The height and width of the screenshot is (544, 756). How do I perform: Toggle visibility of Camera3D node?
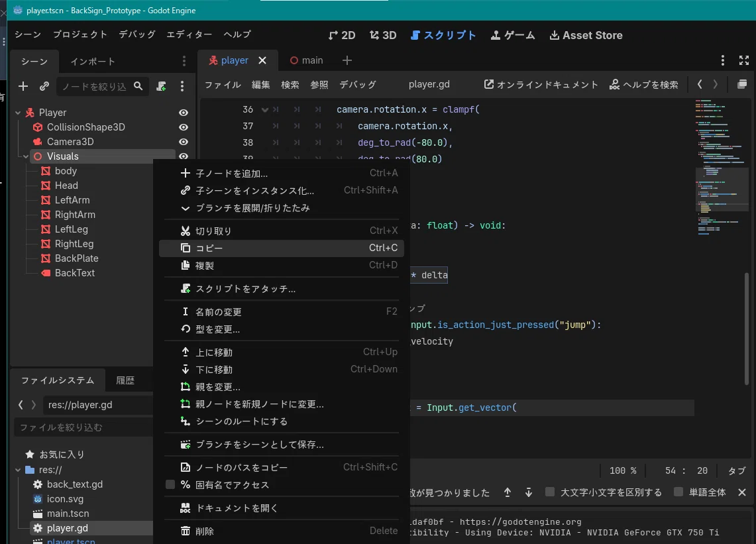pos(184,142)
